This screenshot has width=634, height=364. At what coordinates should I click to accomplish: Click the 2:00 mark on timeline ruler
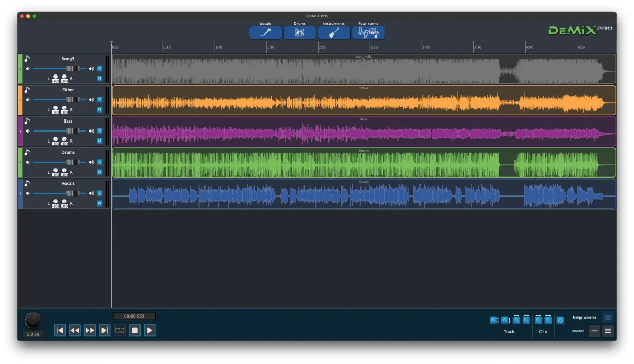[x=322, y=47]
